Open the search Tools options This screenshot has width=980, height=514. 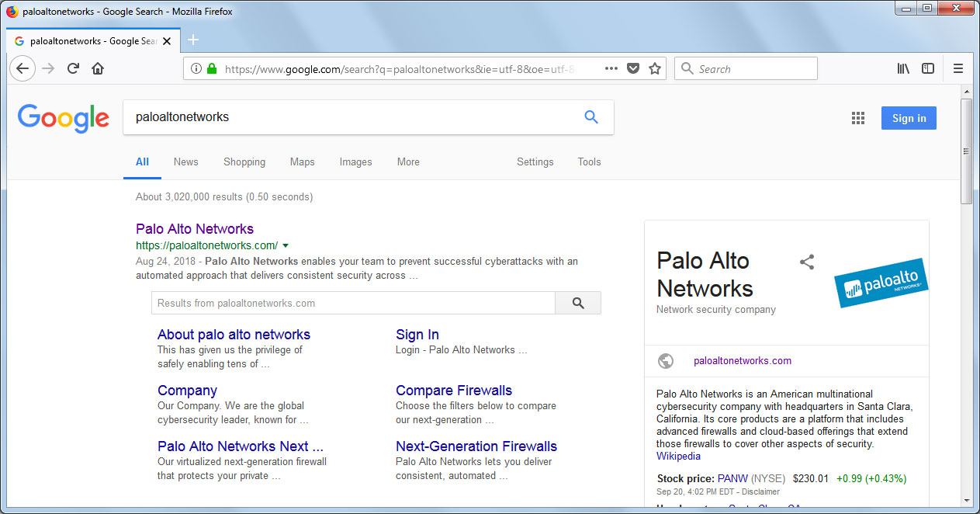(590, 161)
